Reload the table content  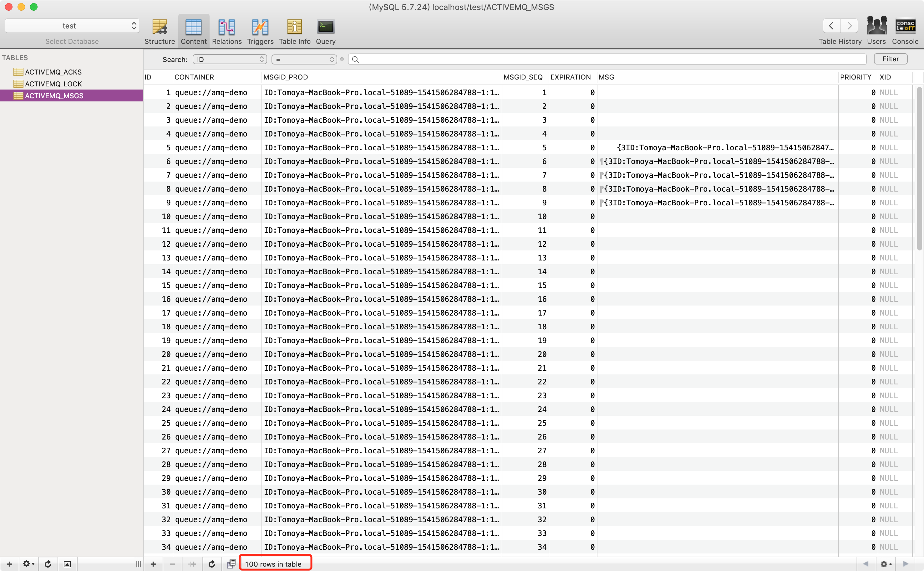point(212,564)
